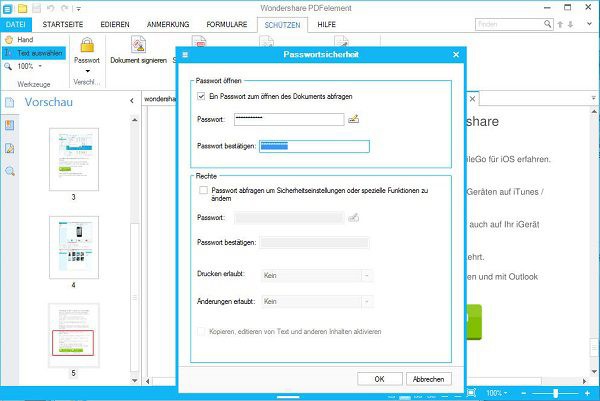The width and height of the screenshot is (600, 401).
Task: Click the Passwort bestätigen input field
Action: pos(314,146)
